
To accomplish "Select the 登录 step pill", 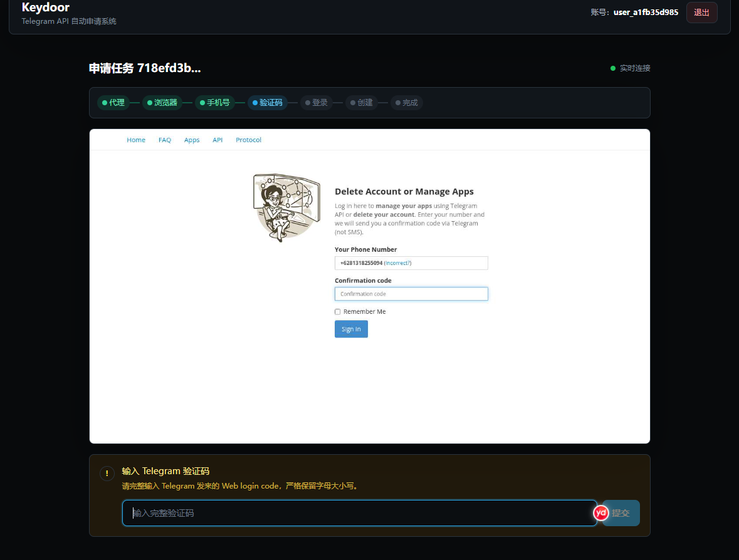I will (317, 103).
